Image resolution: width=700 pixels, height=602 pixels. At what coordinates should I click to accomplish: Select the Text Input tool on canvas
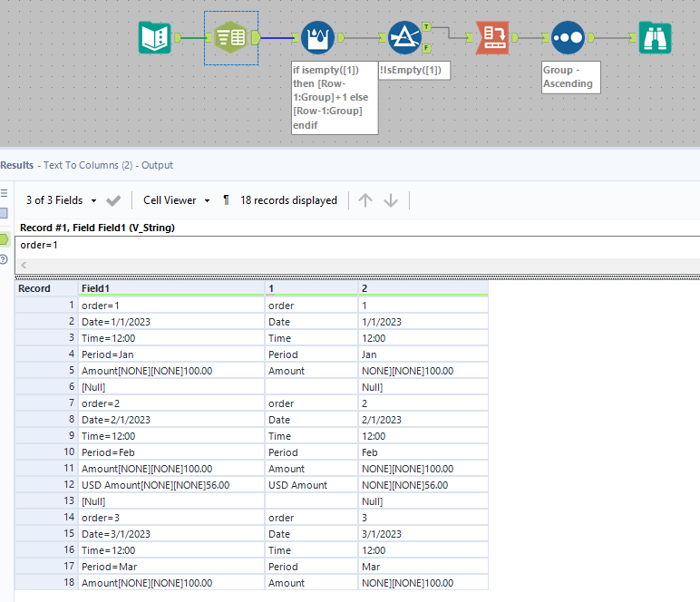coord(154,37)
